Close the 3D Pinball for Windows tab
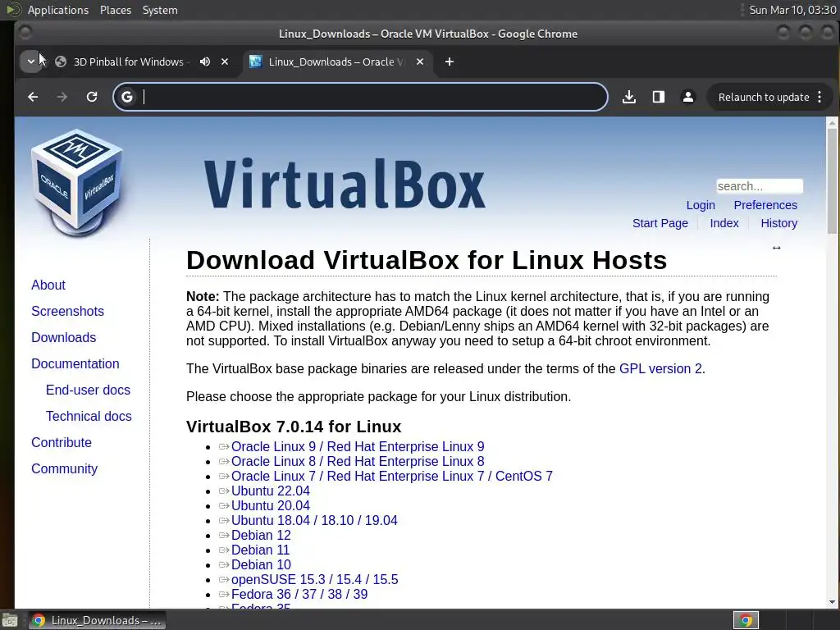Viewport: 840px width, 630px height. click(x=225, y=62)
